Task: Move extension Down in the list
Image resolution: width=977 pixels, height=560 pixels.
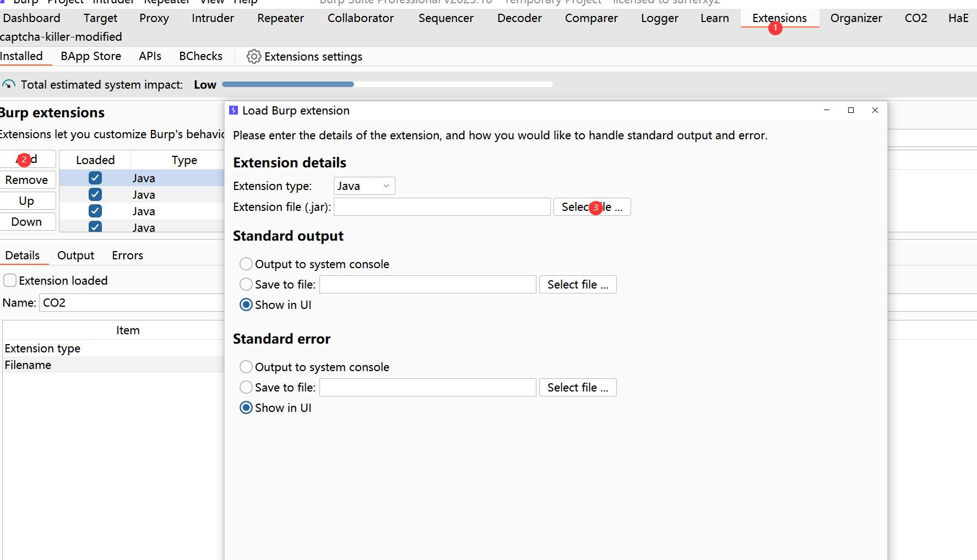Action: [x=26, y=222]
